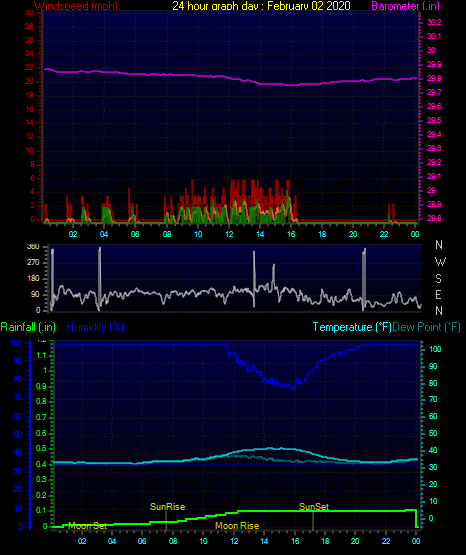This screenshot has width=466, height=555.
Task: Click the 270 degree wind direction tick
Action: click(x=33, y=263)
